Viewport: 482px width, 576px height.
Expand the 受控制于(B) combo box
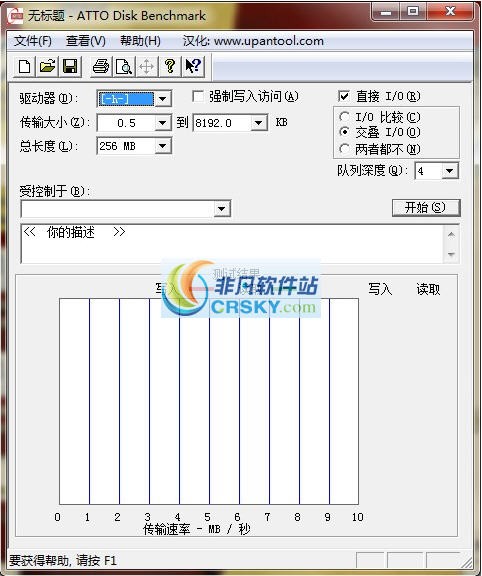(222, 209)
